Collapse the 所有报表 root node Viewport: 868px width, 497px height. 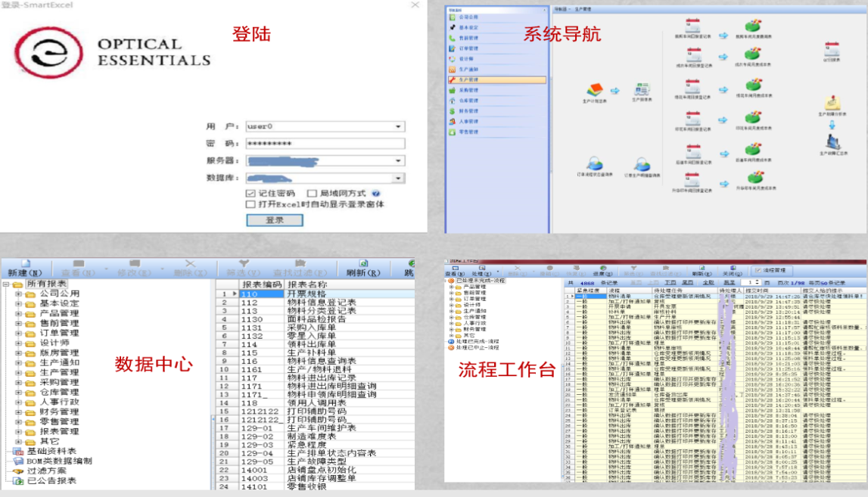[x=6, y=284]
